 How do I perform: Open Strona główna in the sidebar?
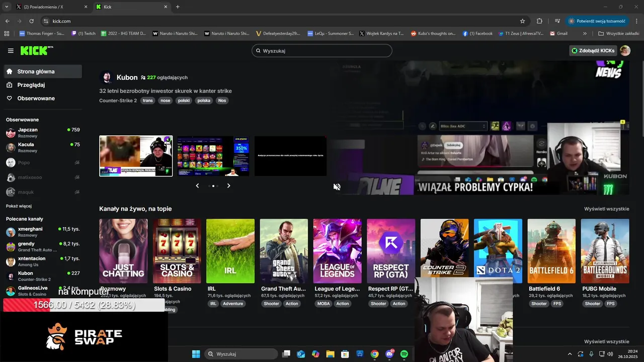click(x=42, y=71)
